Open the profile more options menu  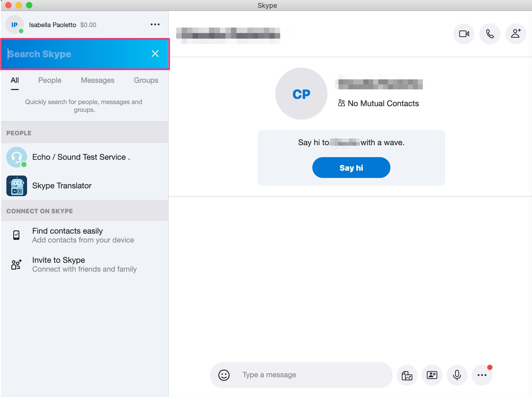coord(155,24)
